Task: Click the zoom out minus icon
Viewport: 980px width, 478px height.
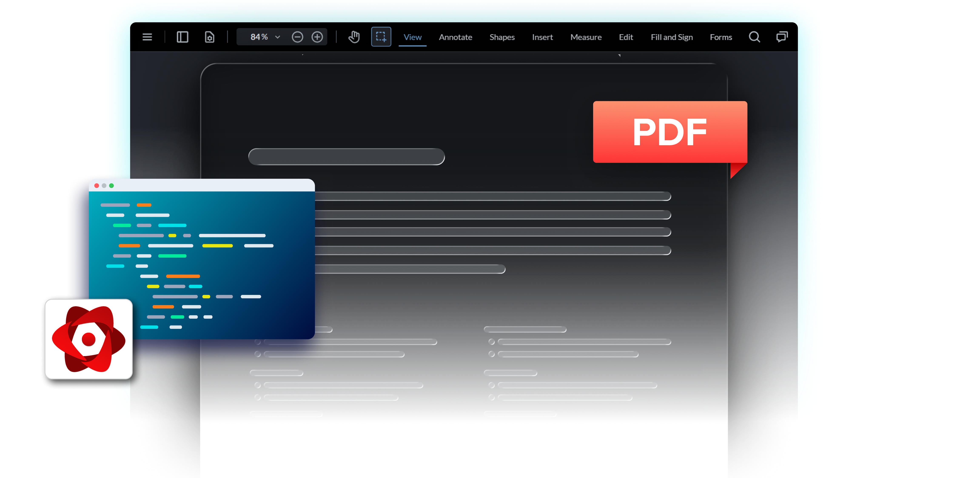Action: pos(298,37)
